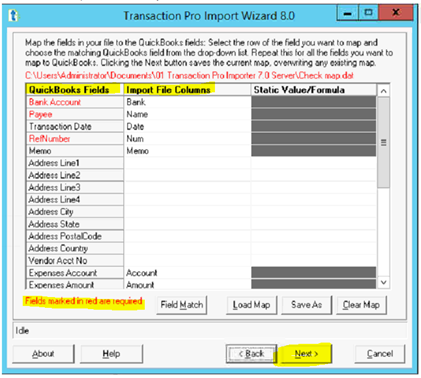Click the Static Value cell for Expenses Account
Screen dimensions: 421x378
point(314,273)
